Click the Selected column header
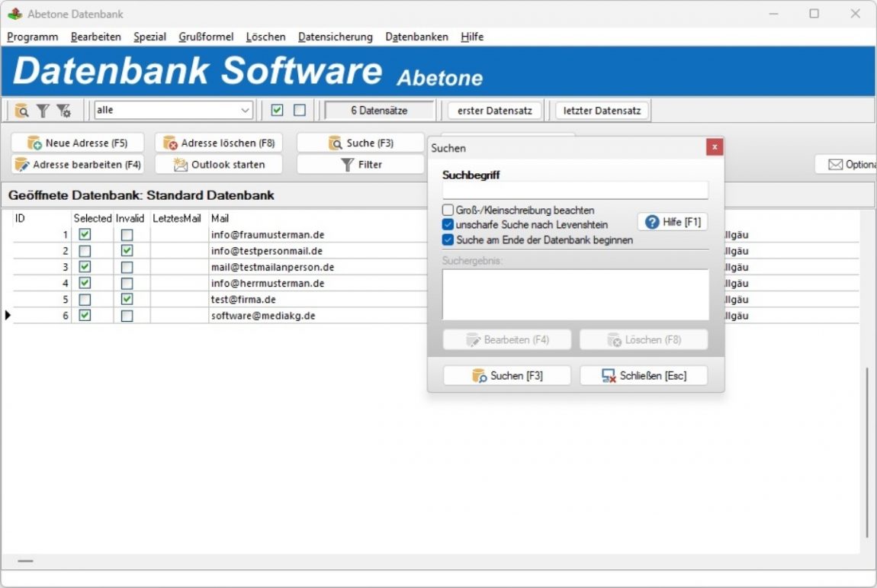 92,218
